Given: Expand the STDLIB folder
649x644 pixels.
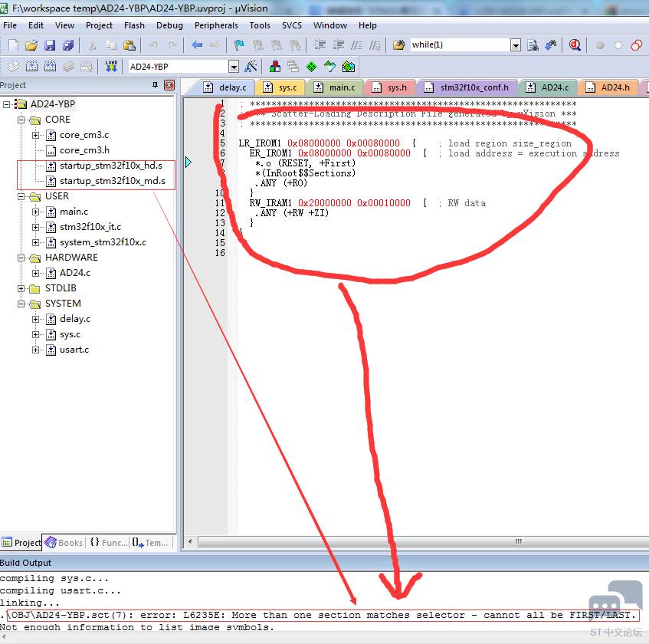Looking at the screenshot, I should coord(21,288).
